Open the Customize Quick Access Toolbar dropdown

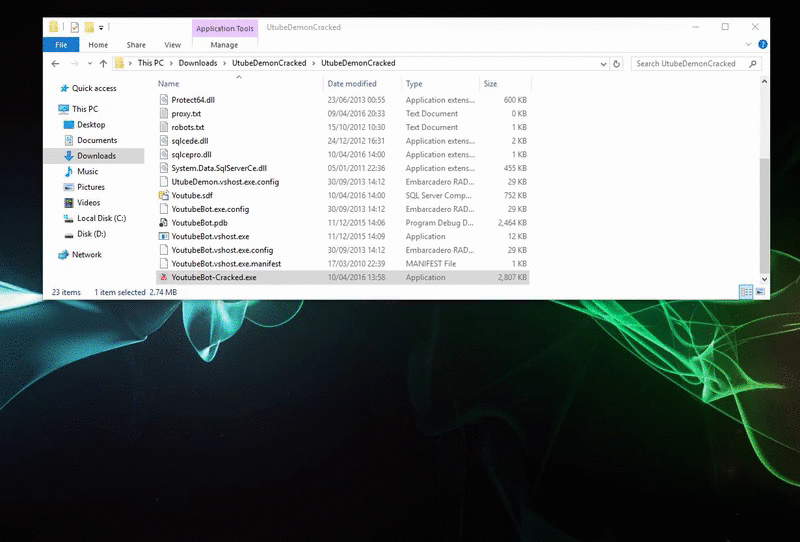(x=101, y=28)
